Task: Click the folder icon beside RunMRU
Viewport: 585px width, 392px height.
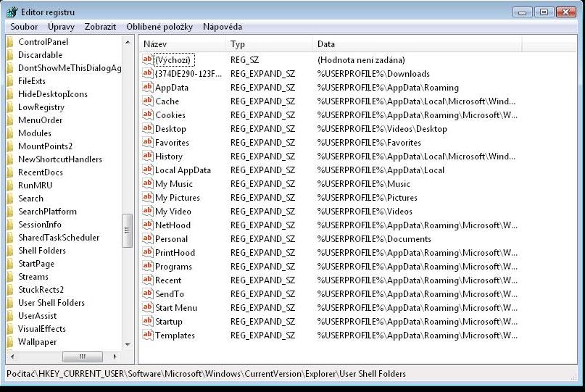Action: coord(9,185)
